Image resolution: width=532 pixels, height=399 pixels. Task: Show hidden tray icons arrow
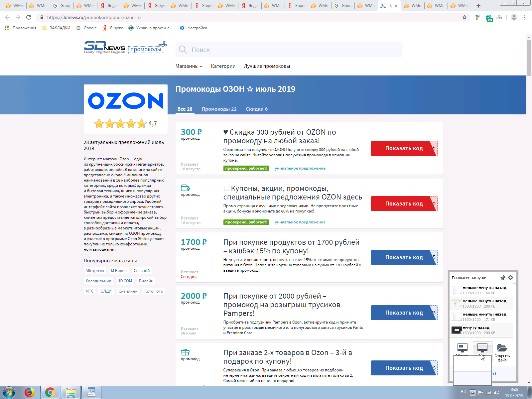472,393
